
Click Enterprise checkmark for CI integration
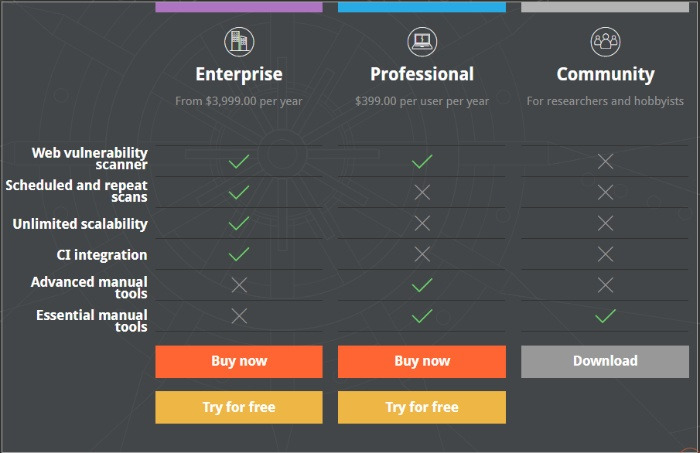pos(239,254)
